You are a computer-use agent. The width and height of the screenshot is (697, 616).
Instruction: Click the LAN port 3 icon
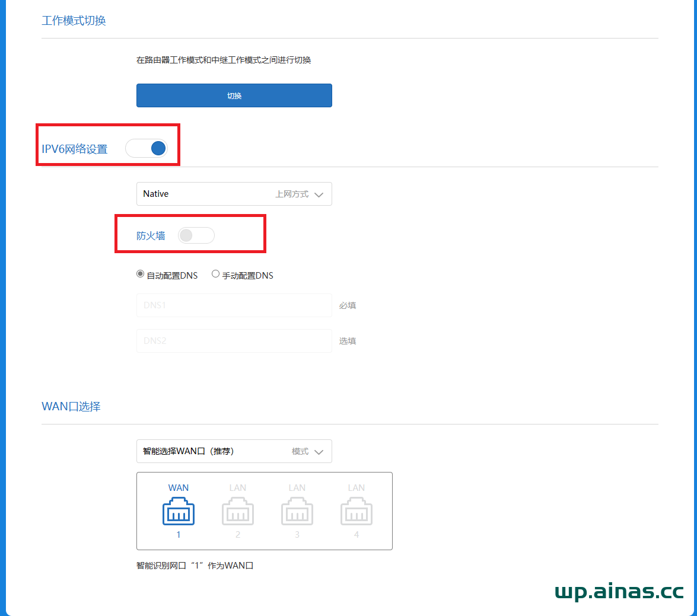tap(297, 511)
